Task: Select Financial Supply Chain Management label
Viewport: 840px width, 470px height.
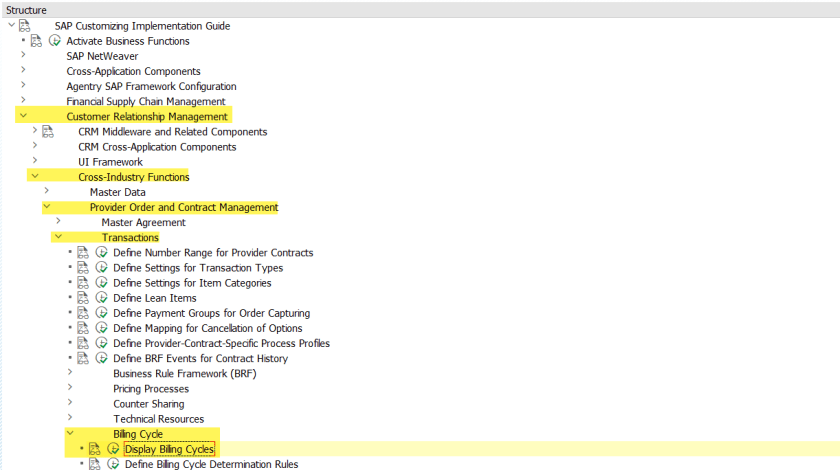Action: (146, 101)
